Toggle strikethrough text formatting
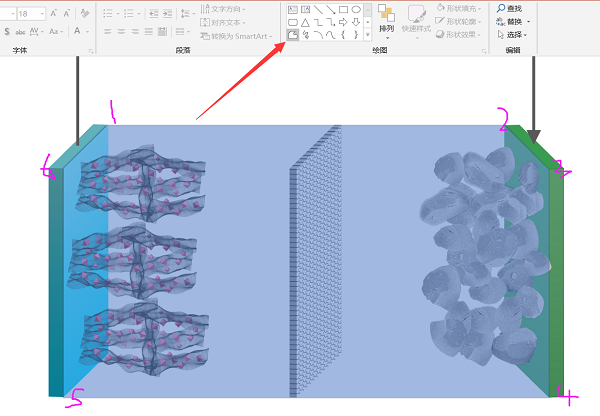Image resolution: width=600 pixels, height=416 pixels. 22,32
